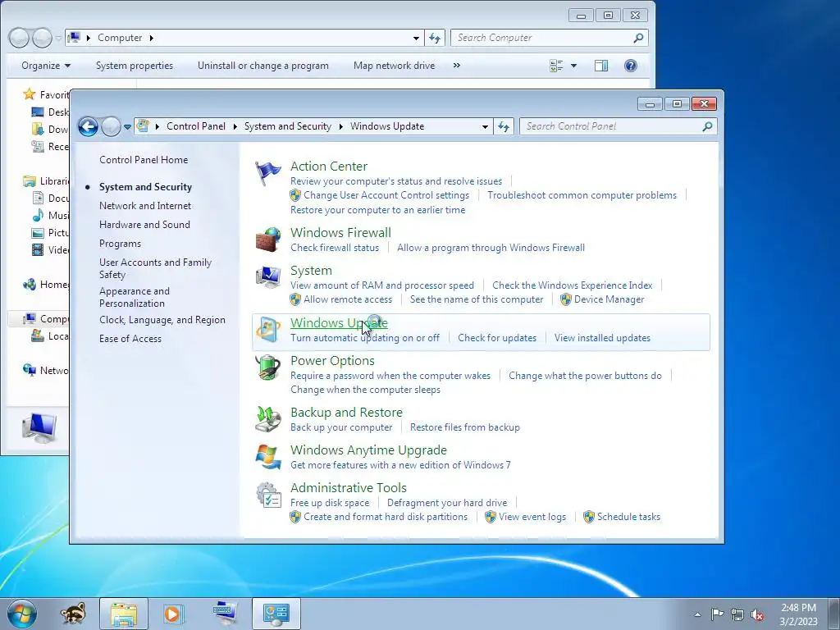Select Hardware and Sound category

144,225
